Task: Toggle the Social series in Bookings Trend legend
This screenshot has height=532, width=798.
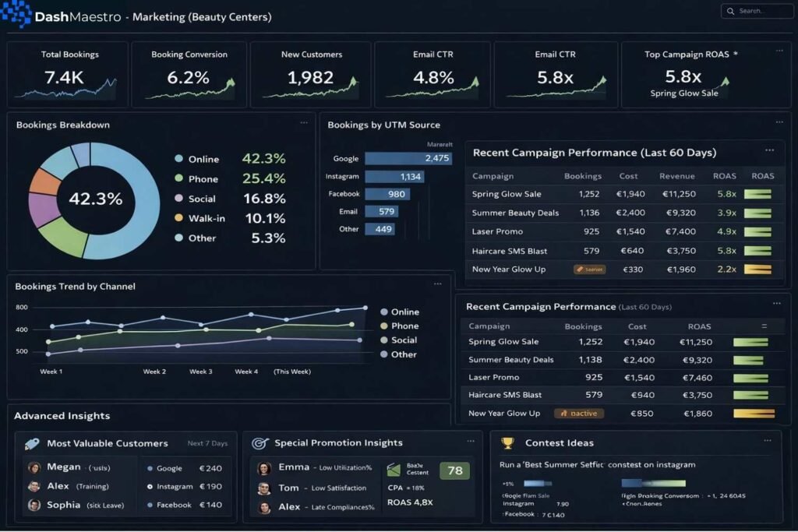Action: coord(383,340)
